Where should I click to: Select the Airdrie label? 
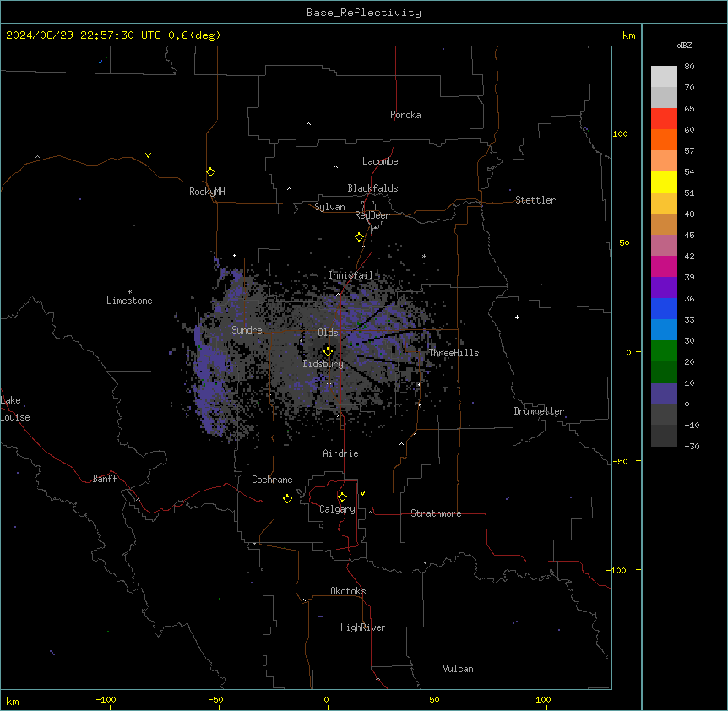pos(340,453)
